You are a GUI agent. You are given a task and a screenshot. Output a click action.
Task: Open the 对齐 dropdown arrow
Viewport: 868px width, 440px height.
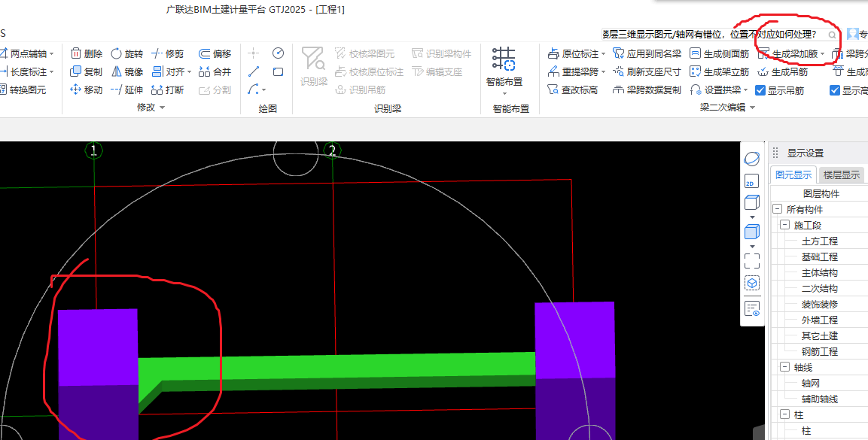(x=189, y=72)
